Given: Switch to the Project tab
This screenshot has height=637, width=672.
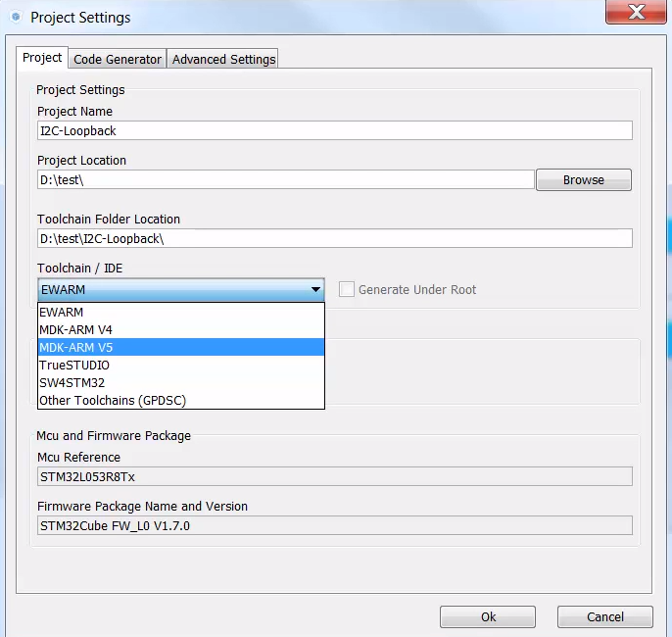Looking at the screenshot, I should tap(42, 58).
